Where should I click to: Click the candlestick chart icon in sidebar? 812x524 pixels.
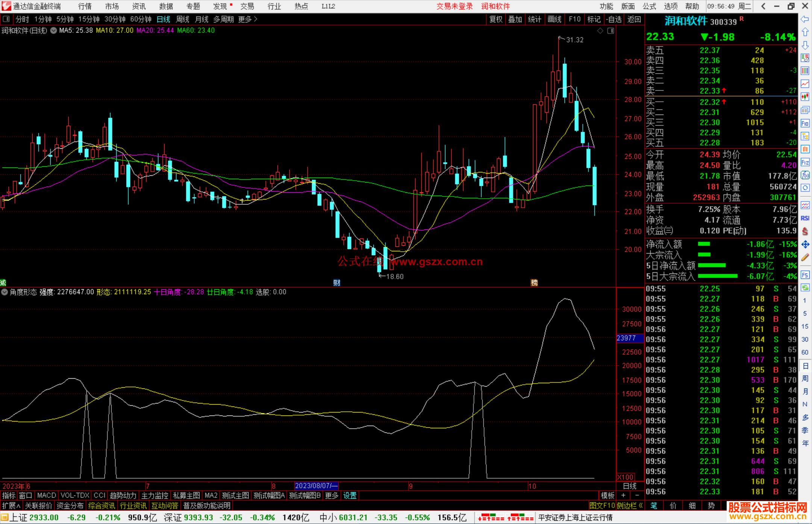805,97
